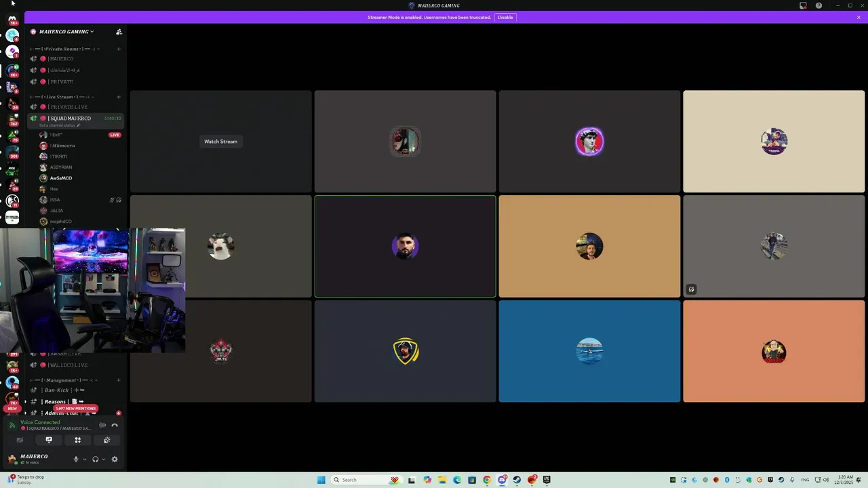Open MAHERCO GAMING server dropdown menu

[x=66, y=32]
